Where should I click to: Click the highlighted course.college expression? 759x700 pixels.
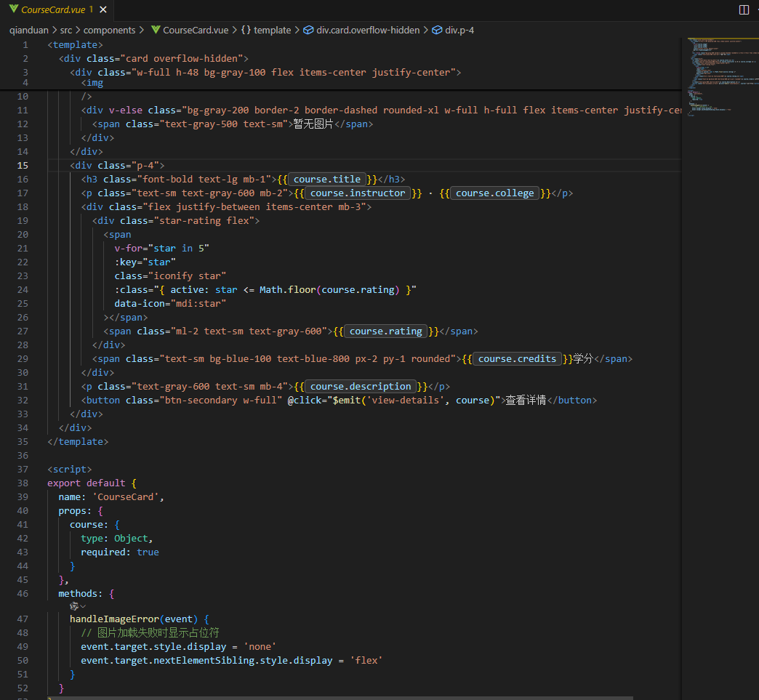click(494, 193)
